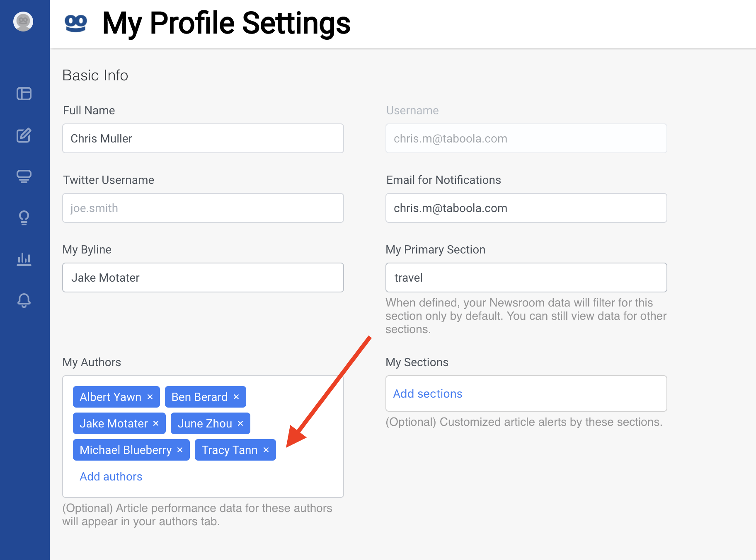This screenshot has height=560, width=756.
Task: Remove the Michael Blueberry author tag
Action: 180,450
